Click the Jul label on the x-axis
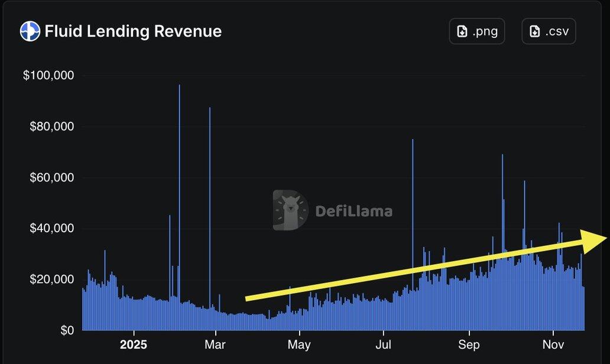Viewport: 610px width, 364px height. pyautogui.click(x=384, y=344)
